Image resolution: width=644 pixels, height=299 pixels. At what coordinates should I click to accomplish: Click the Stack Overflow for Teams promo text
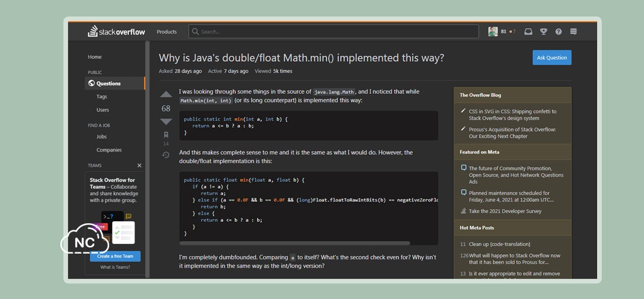114,190
